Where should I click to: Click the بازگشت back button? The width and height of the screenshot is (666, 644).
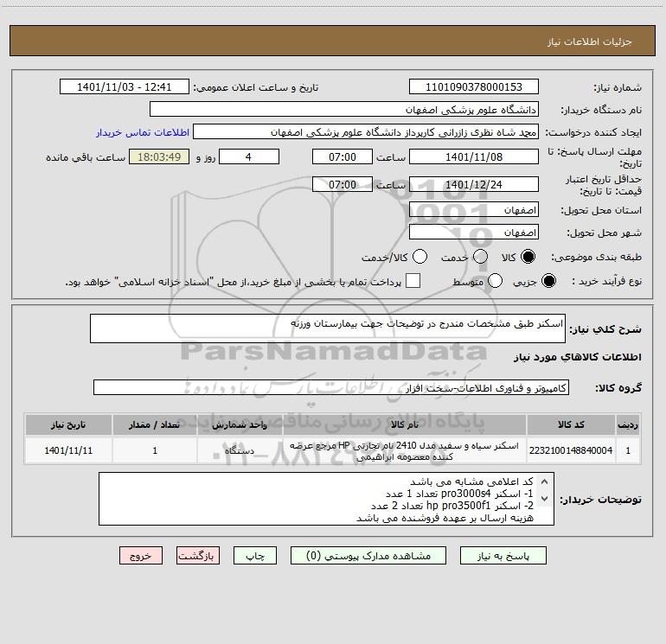(198, 556)
